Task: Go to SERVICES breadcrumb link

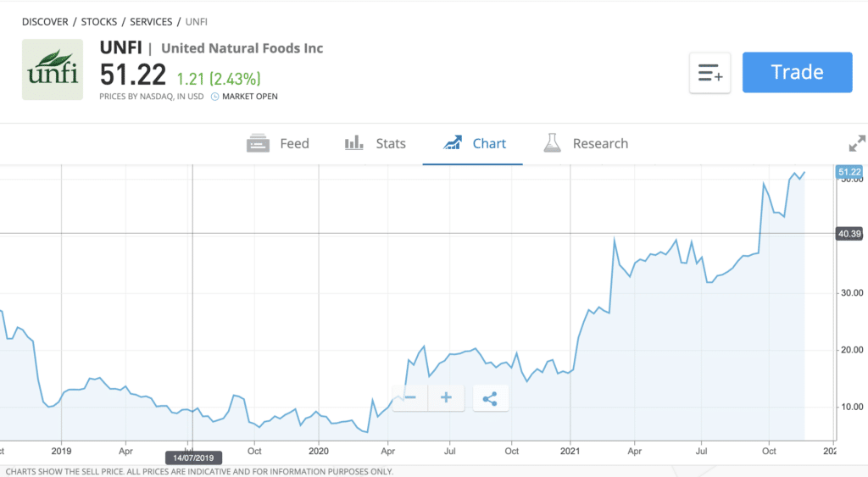Action: pyautogui.click(x=151, y=22)
